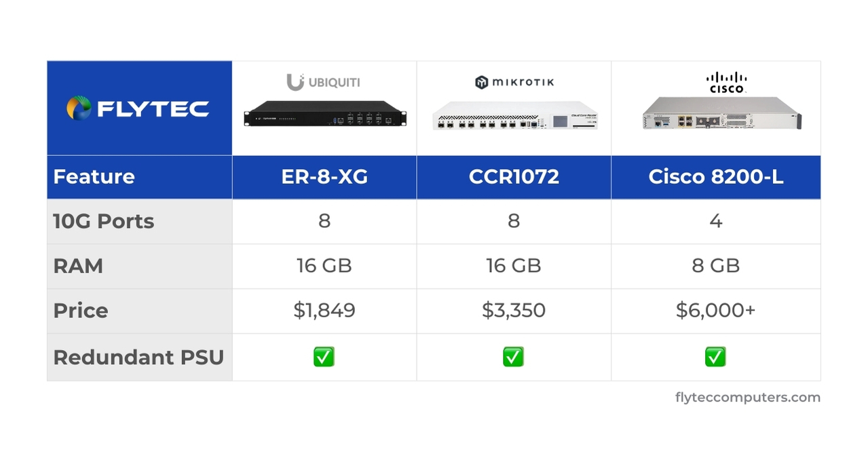The width and height of the screenshot is (868, 466).
Task: Select the CCR1072 column header
Action: (x=514, y=177)
